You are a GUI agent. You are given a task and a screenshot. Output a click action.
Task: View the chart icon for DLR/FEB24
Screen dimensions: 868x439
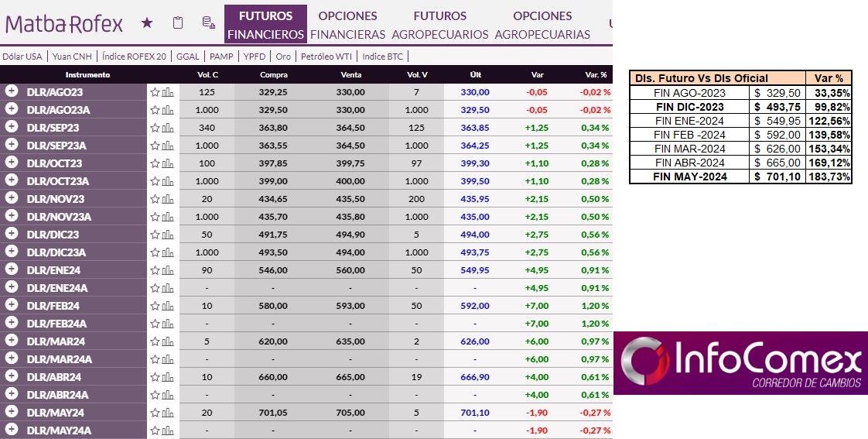coord(168,306)
